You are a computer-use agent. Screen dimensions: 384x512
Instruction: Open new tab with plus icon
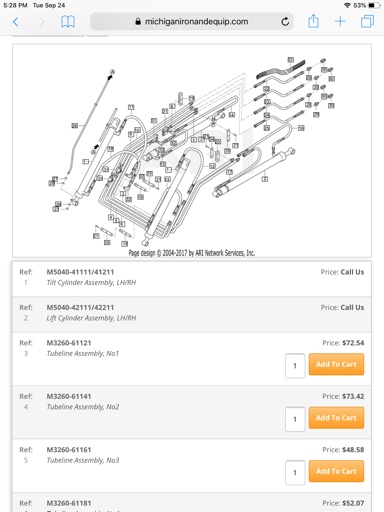[x=340, y=22]
